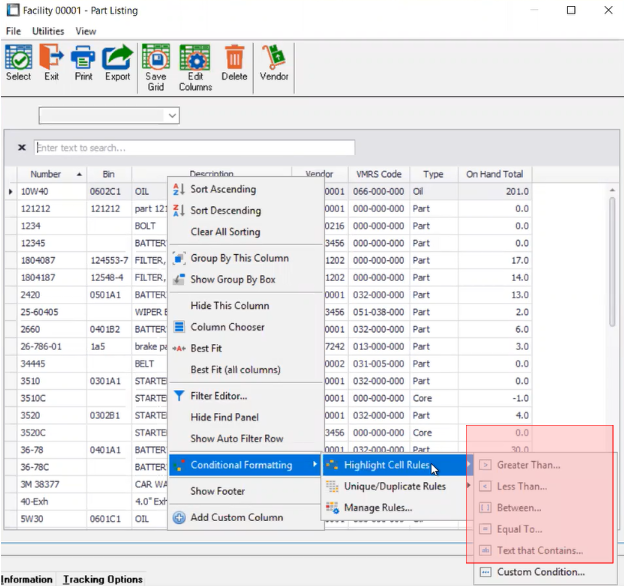Viewport: 624px width, 586px height.
Task: Expand the Conditional Formatting submenu
Action: 241,465
